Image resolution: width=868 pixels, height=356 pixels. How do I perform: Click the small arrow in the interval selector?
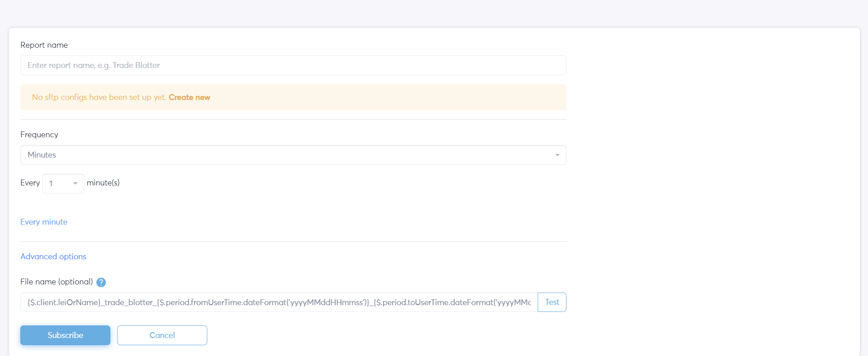[x=75, y=184]
